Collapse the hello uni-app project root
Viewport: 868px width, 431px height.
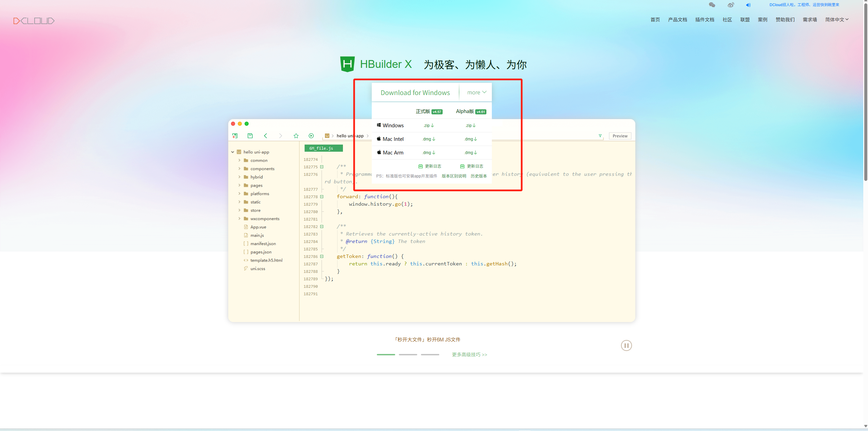[233, 152]
